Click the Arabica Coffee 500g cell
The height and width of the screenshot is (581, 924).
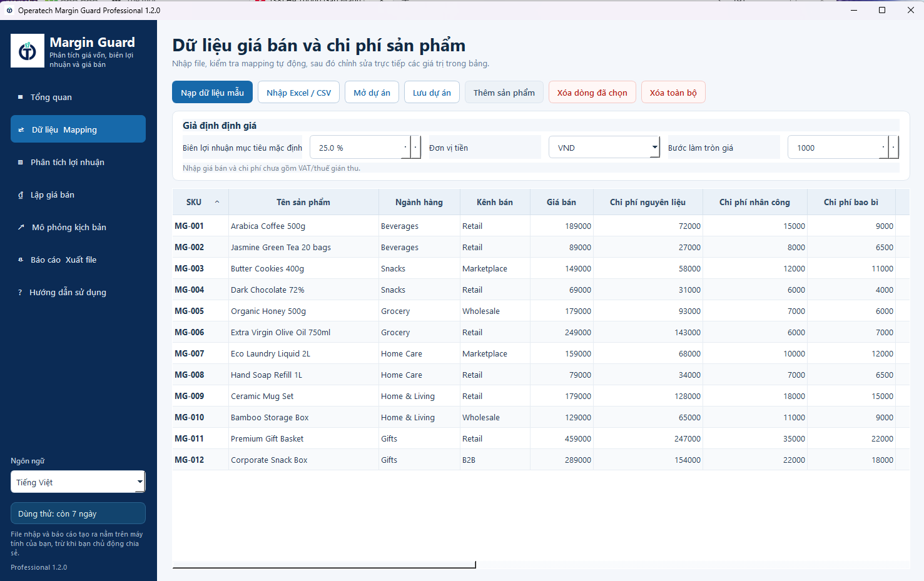(303, 226)
